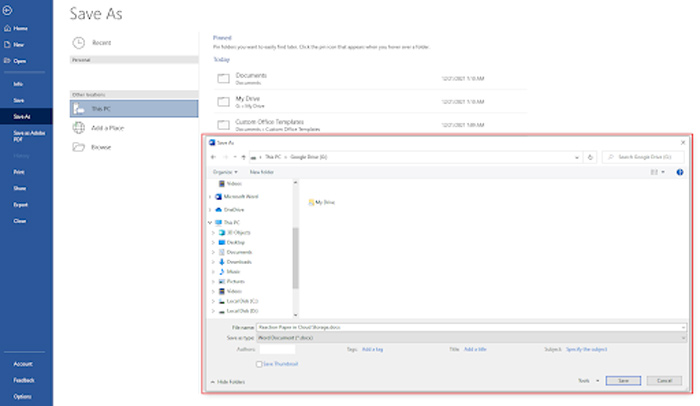Go up one folder level

pos(243,157)
